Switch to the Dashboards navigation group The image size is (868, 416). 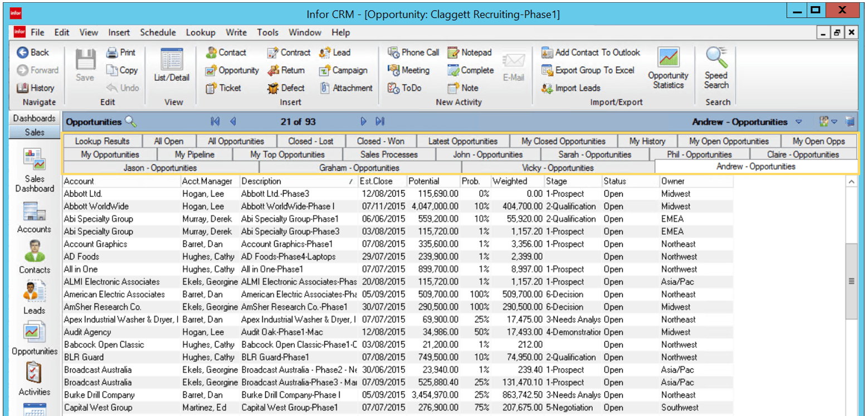click(35, 118)
